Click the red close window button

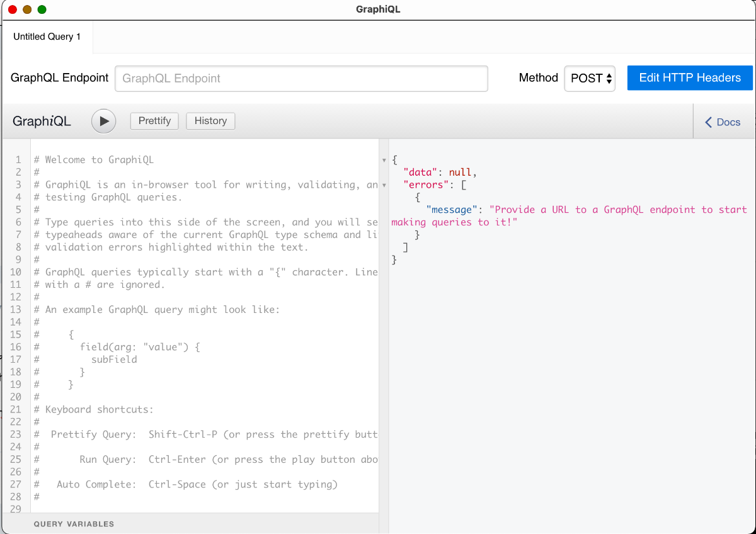(12, 9)
